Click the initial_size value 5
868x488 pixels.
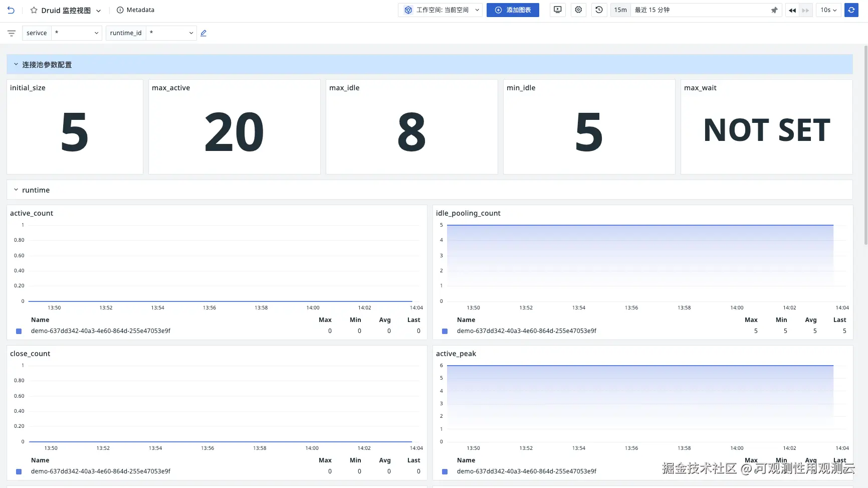(x=75, y=132)
